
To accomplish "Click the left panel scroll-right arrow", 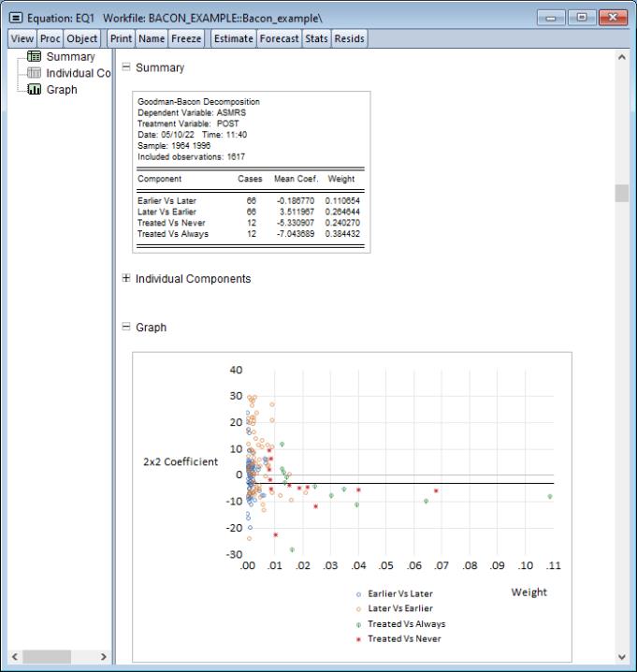I will (x=103, y=657).
